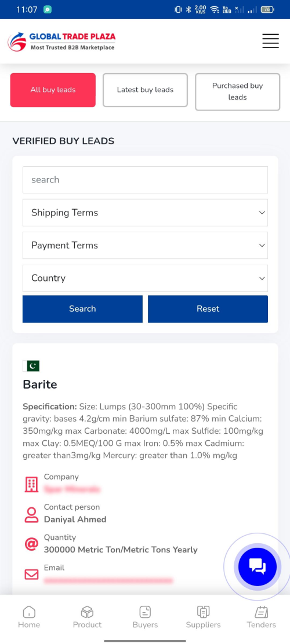The width and height of the screenshot is (290, 644).
Task: Open the hamburger menu
Action: [x=270, y=41]
